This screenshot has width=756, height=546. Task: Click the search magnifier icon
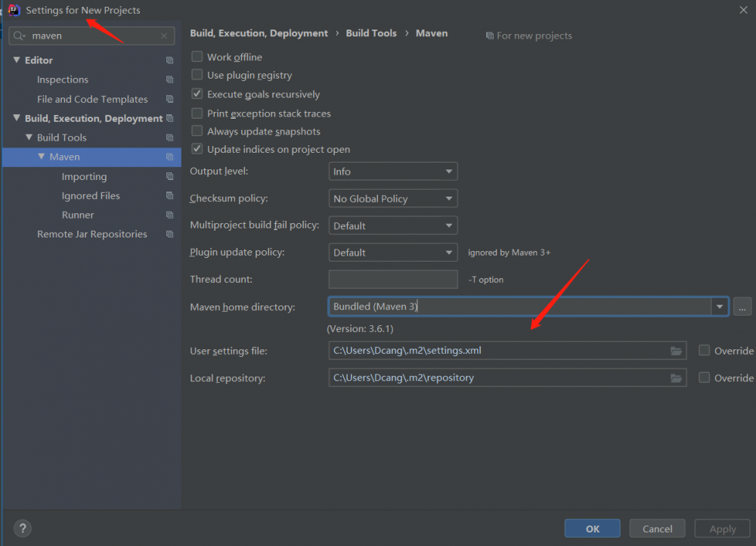point(20,36)
